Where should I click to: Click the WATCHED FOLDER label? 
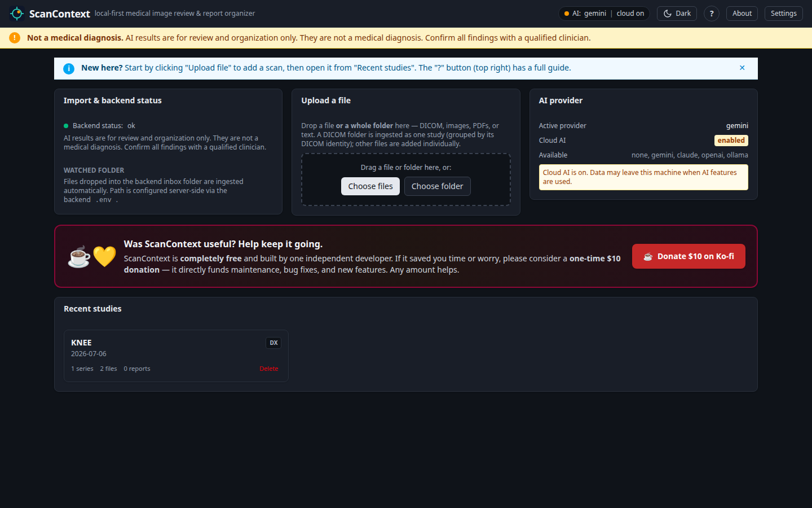pos(94,170)
